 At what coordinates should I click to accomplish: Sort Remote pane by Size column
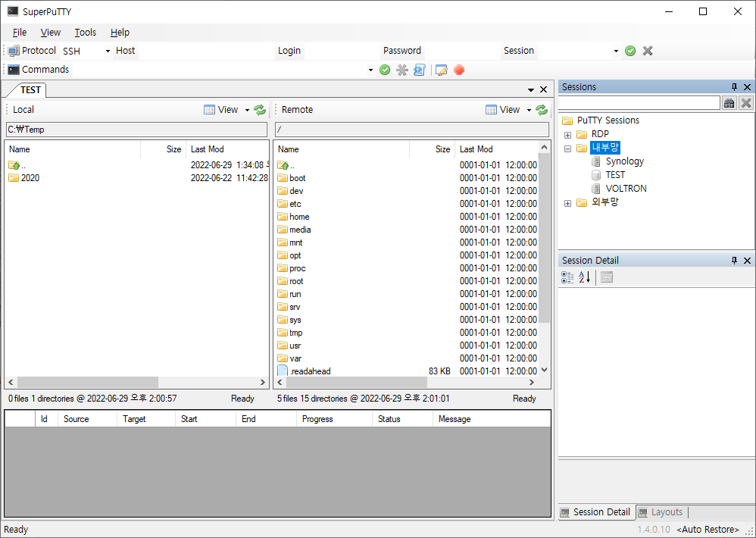point(433,149)
